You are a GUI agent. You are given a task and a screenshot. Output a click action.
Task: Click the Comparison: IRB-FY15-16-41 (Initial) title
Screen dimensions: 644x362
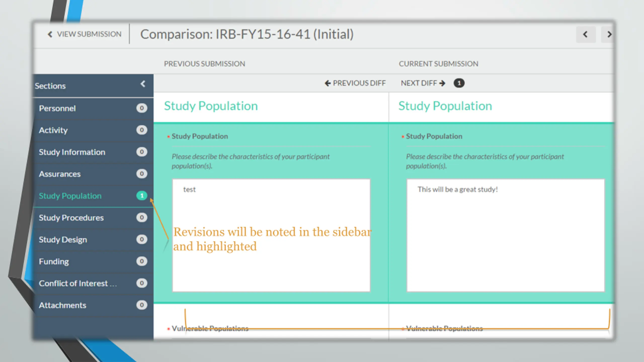[x=247, y=34]
